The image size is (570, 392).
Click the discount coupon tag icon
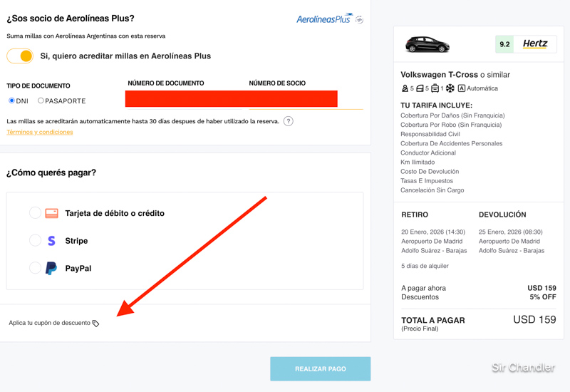[x=96, y=324]
